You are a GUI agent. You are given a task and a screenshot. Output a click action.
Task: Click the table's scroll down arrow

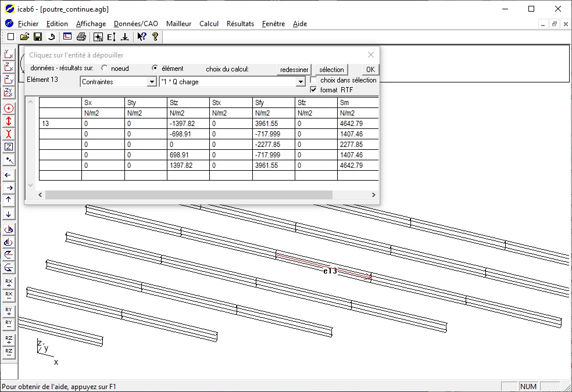(x=31, y=185)
